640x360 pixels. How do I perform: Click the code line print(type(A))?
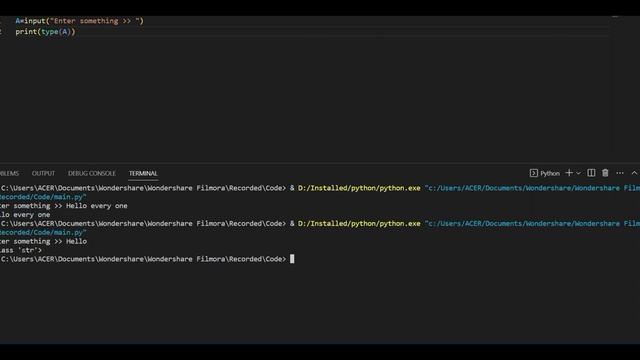45,31
